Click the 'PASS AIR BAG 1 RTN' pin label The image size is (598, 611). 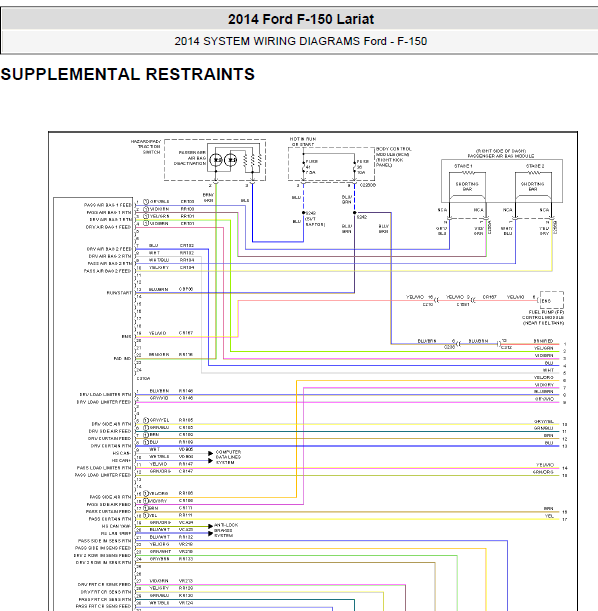click(x=109, y=212)
